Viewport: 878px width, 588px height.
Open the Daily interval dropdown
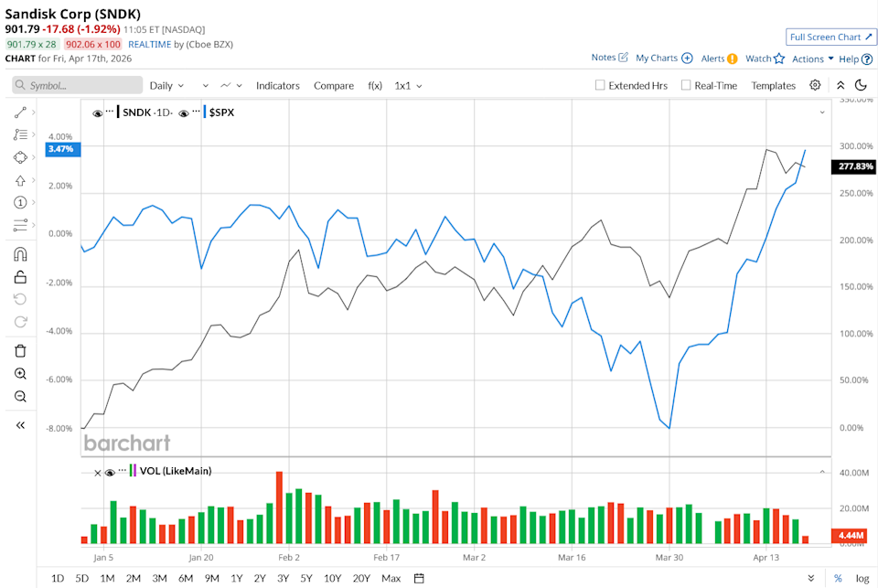pyautogui.click(x=166, y=85)
